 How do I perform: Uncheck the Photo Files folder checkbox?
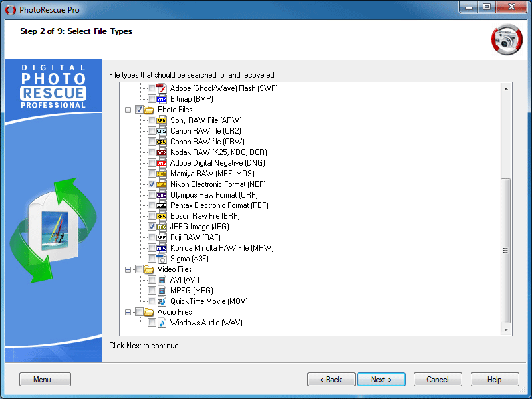tap(139, 110)
